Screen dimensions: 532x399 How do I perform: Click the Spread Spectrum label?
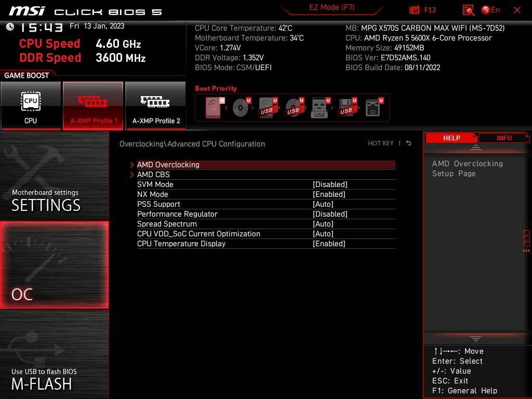point(167,223)
